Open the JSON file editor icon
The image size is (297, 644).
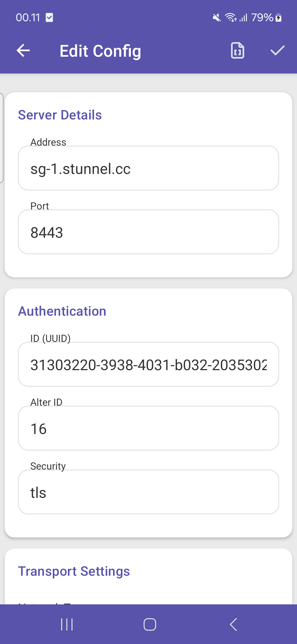pyautogui.click(x=238, y=51)
